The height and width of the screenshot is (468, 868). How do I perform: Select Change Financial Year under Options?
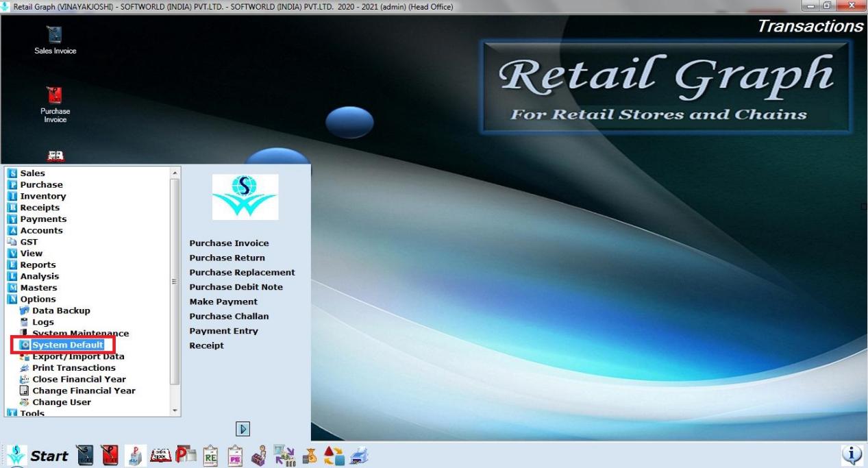pyautogui.click(x=84, y=391)
